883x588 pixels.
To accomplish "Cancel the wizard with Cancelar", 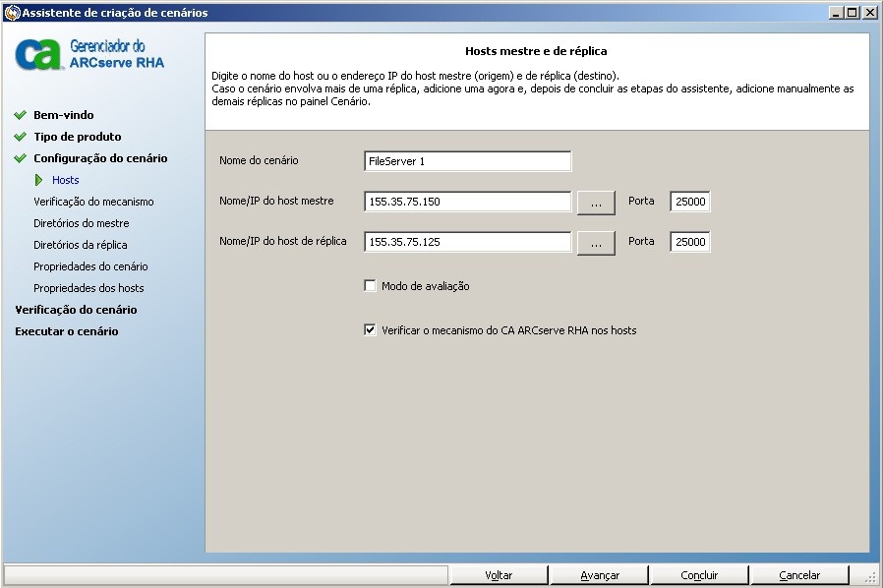I will (799, 575).
